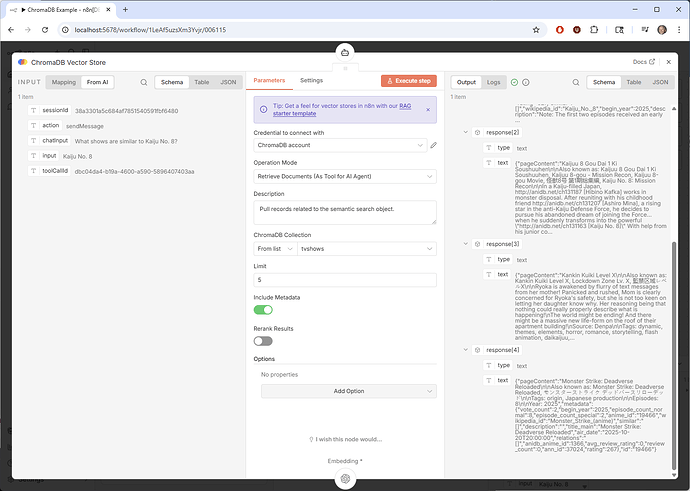Click the ChromaDB node logo icon
This screenshot has width=690, height=491.
(22, 62)
